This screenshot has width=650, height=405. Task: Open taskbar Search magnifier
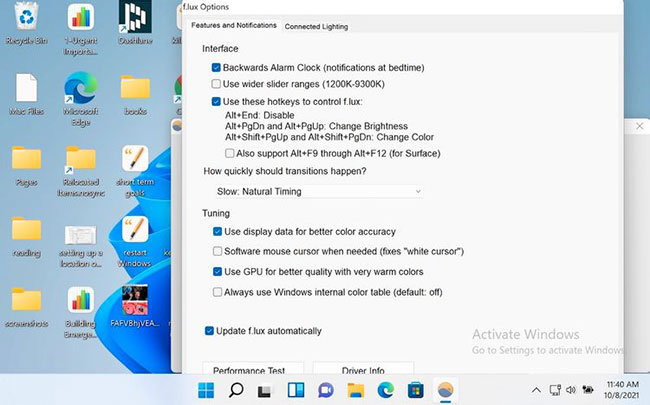[x=236, y=390]
